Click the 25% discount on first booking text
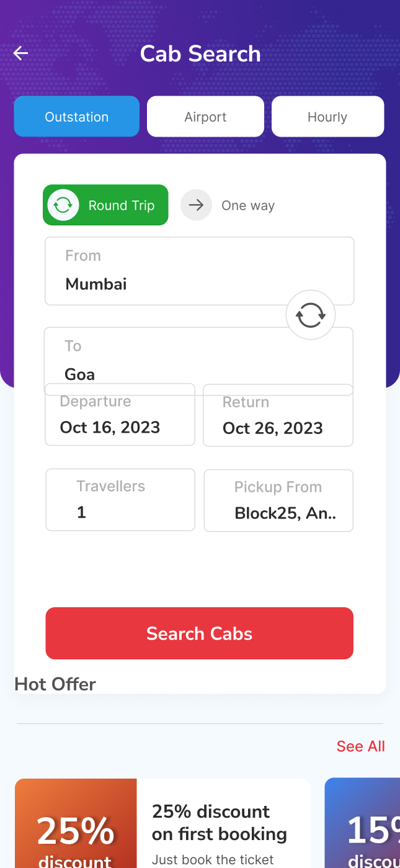 [x=220, y=823]
